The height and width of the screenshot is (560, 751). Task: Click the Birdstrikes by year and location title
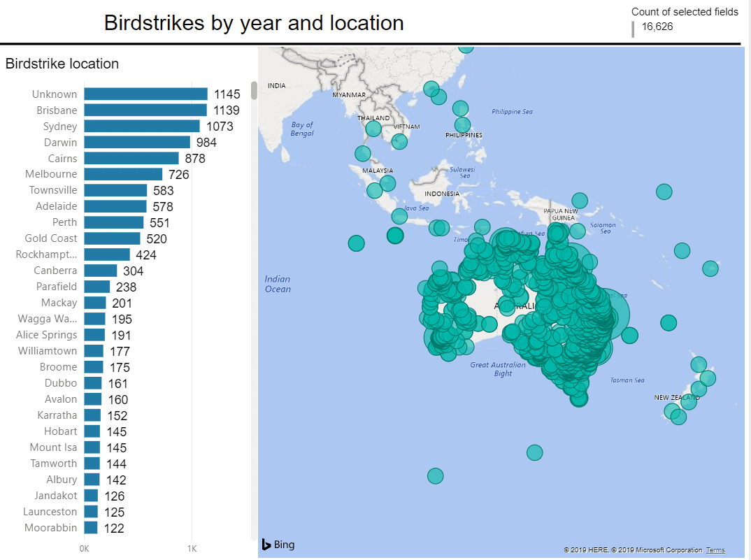point(254,22)
